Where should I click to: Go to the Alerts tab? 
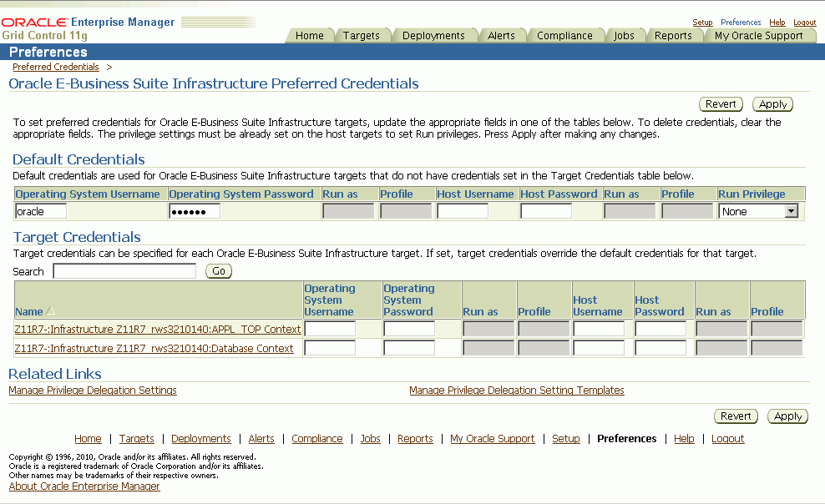pos(501,35)
